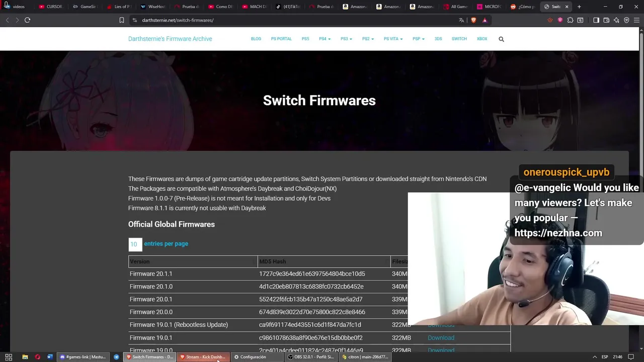Open Brave VPN shield icon
The width and height of the screenshot is (644, 362).
pos(626,20)
